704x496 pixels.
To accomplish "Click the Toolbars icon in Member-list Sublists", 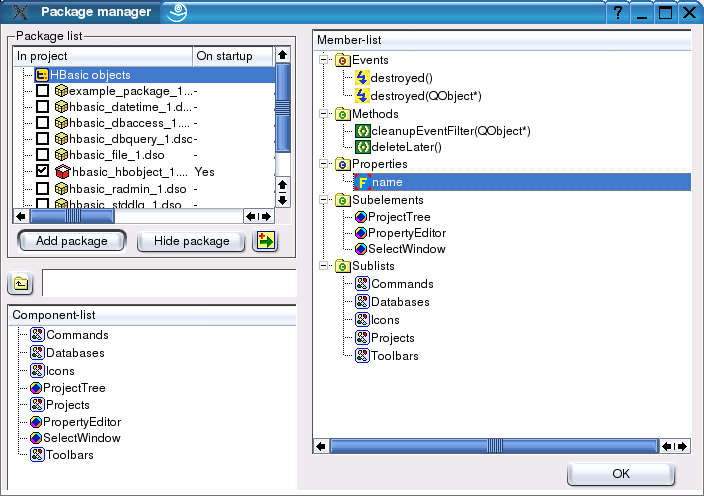I will pyautogui.click(x=362, y=356).
